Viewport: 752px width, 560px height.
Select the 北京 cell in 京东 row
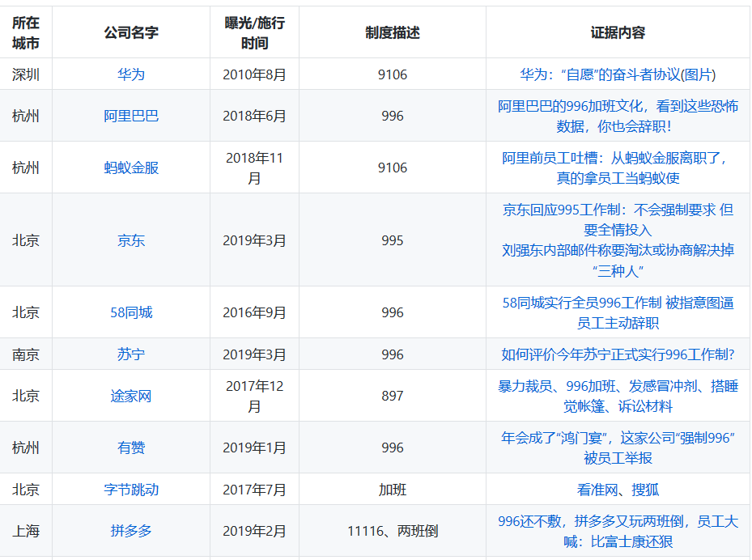(26, 240)
